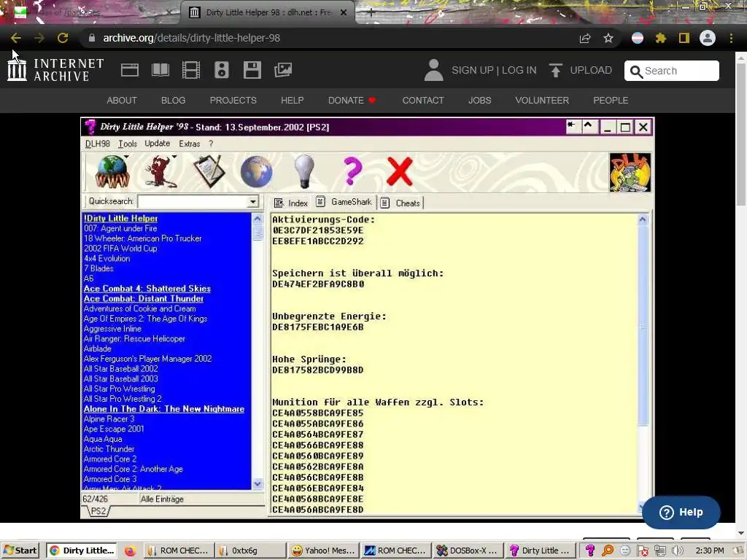
Task: Click the SIGN UP link
Action: (x=472, y=70)
